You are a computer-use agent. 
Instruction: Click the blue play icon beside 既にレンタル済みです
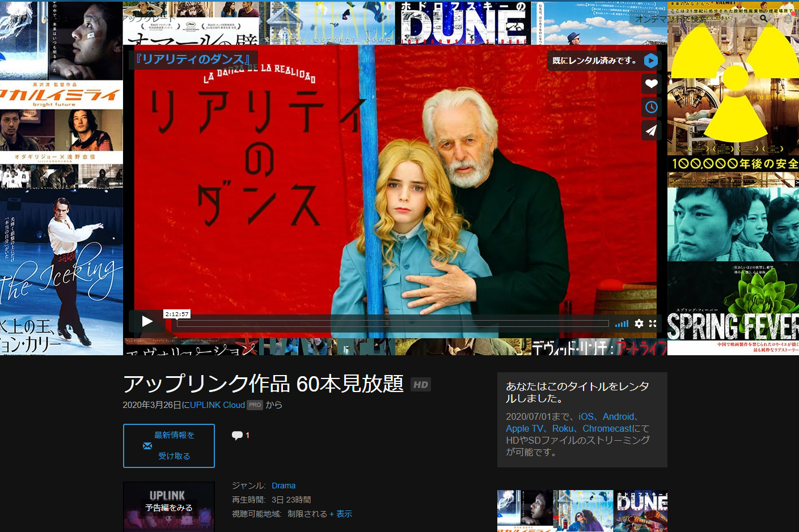(x=651, y=61)
